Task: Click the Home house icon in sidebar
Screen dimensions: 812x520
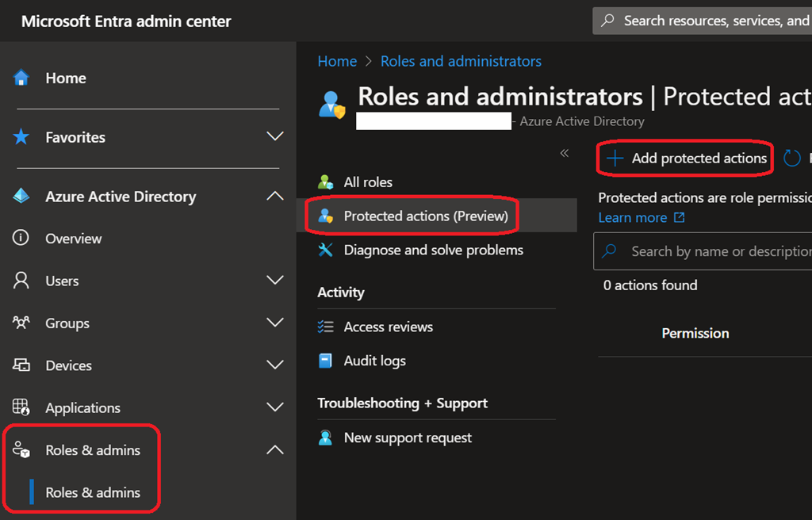Action: pyautogui.click(x=21, y=78)
